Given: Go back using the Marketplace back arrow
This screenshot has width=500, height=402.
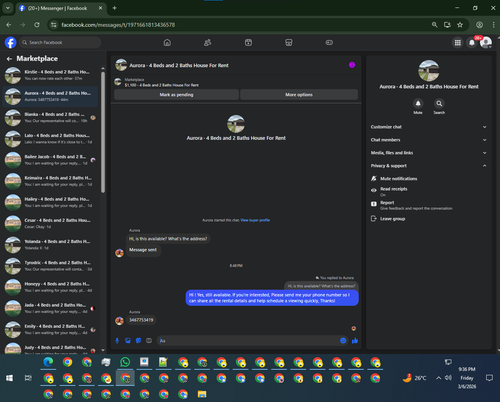Looking at the screenshot, I should pos(9,59).
